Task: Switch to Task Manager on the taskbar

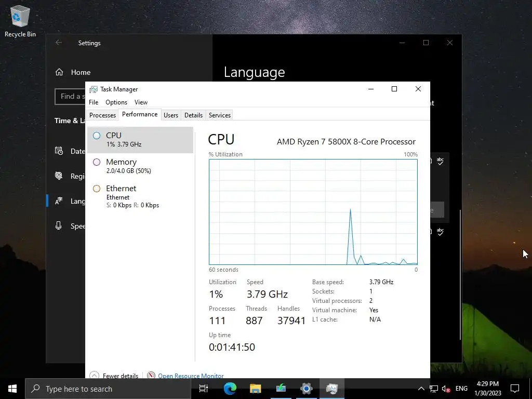Action: click(332, 389)
